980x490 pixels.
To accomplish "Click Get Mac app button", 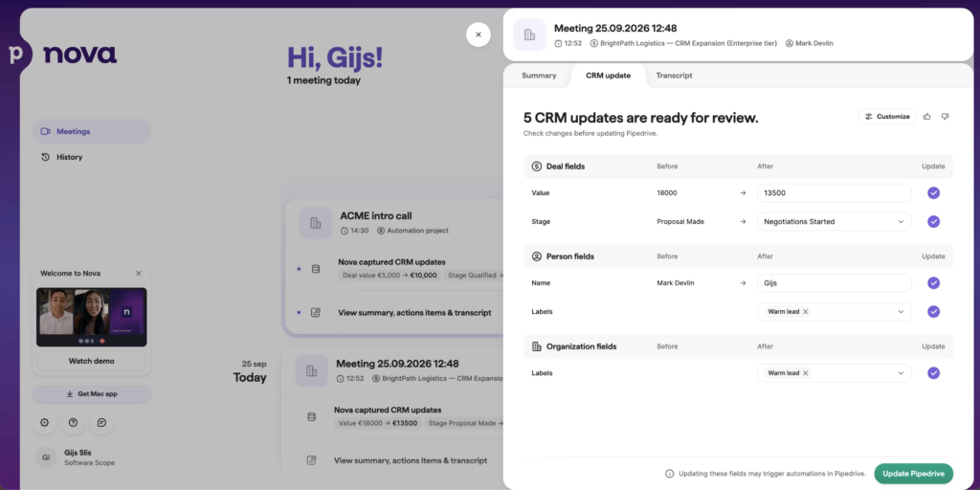I will (x=91, y=393).
